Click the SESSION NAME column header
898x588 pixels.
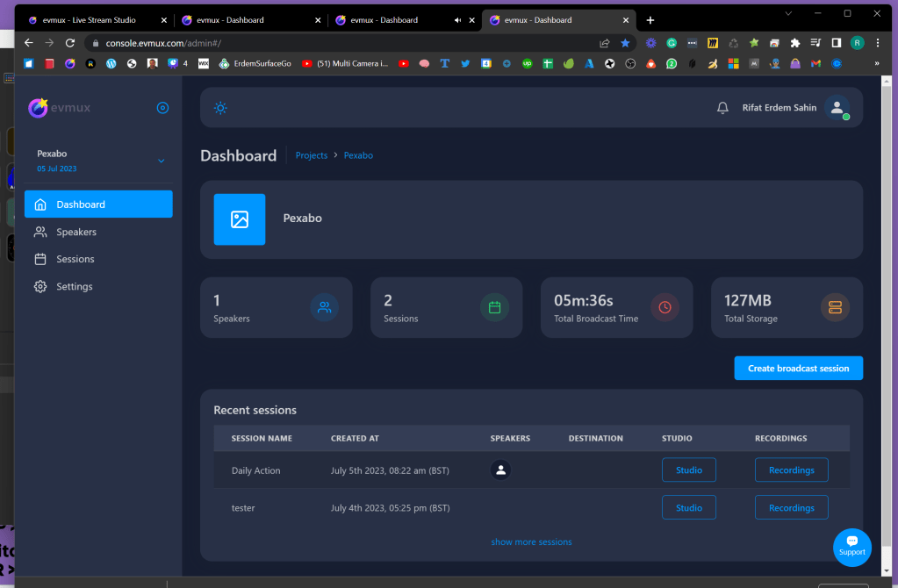pyautogui.click(x=262, y=439)
